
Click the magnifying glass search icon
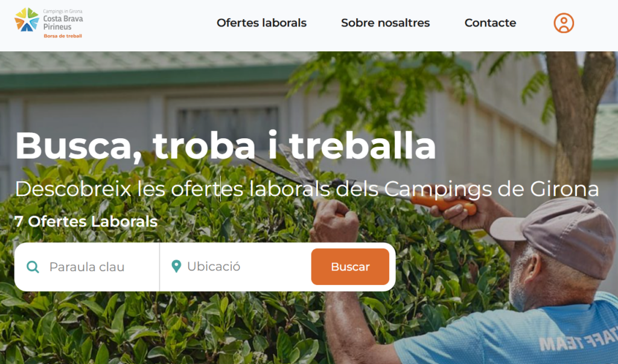(33, 267)
